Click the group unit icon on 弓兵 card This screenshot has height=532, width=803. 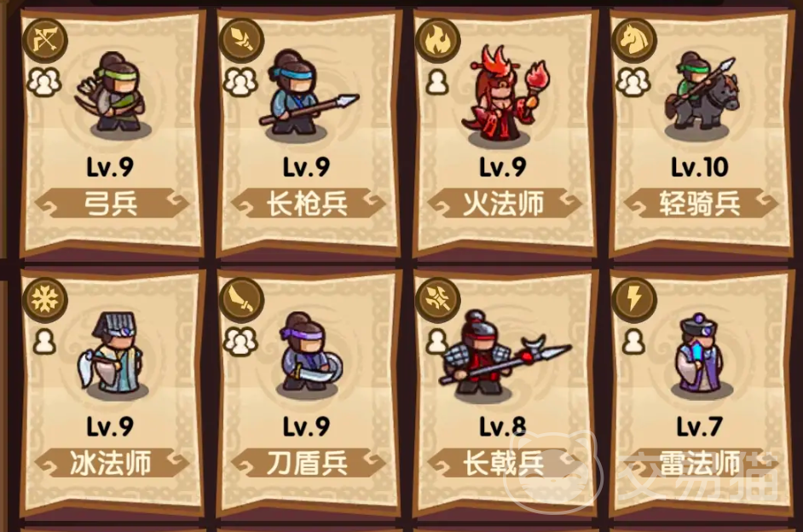(44, 81)
